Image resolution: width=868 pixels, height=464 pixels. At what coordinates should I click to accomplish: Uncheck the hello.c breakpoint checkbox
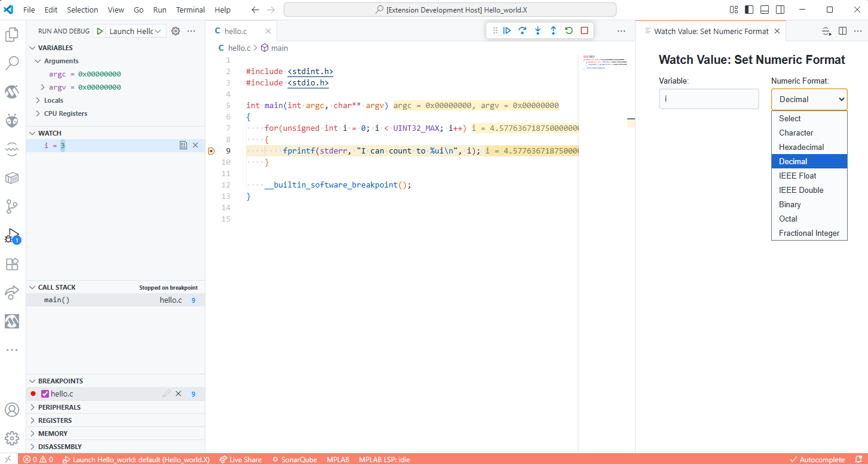tap(45, 394)
